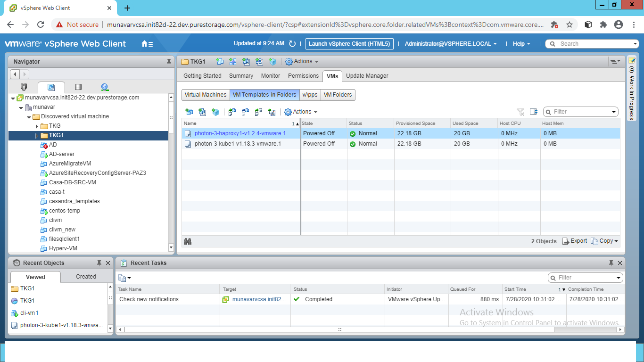Click the Export button
The image size is (644, 362).
(575, 241)
